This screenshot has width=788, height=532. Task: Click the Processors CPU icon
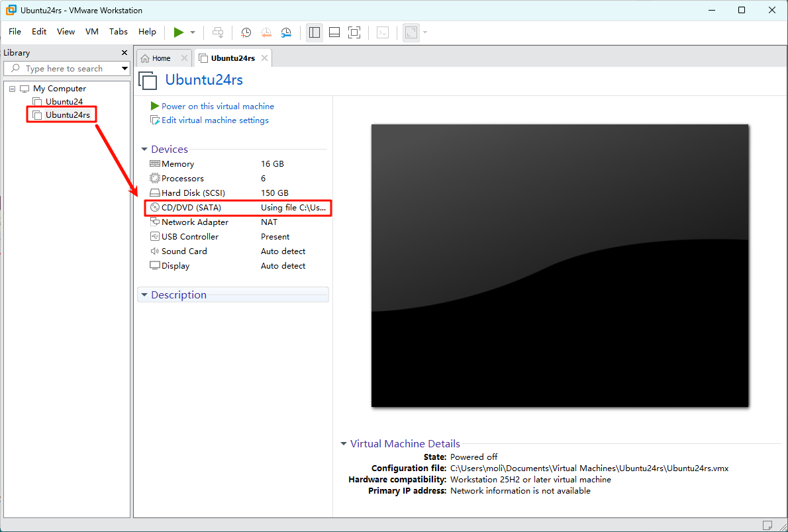[x=155, y=179]
